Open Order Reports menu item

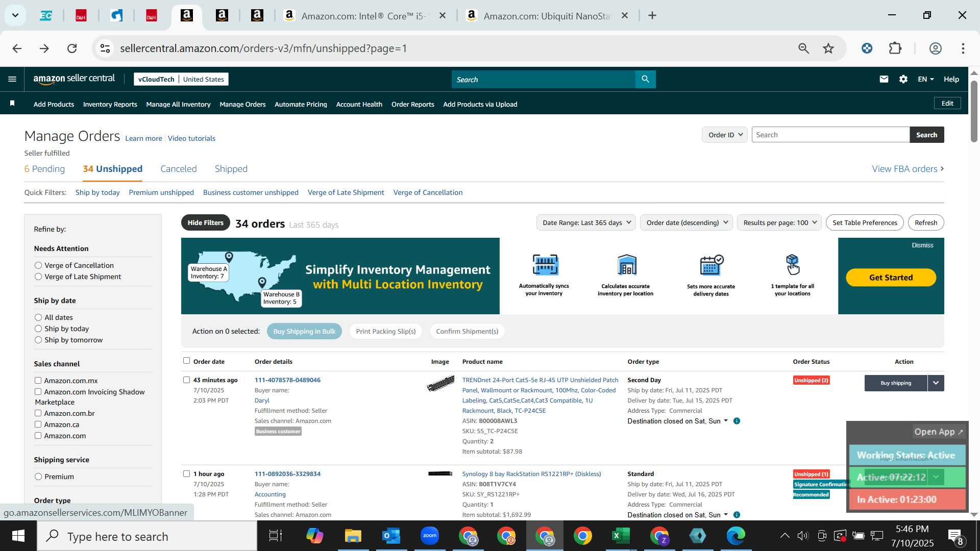pos(412,104)
